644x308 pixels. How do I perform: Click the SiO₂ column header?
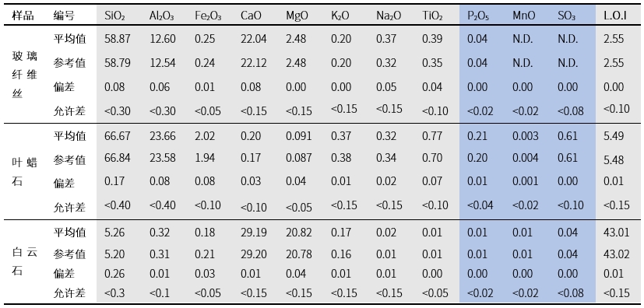[114, 16]
